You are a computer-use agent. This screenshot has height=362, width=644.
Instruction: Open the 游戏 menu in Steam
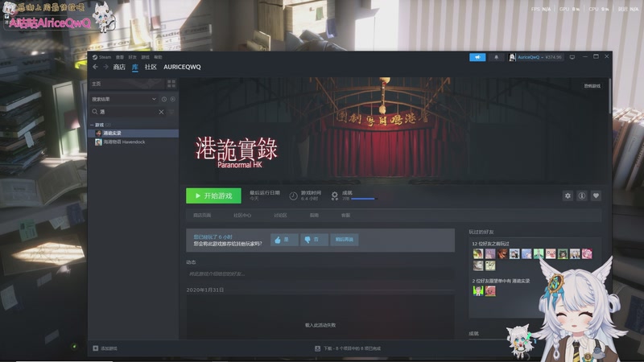coord(145,57)
